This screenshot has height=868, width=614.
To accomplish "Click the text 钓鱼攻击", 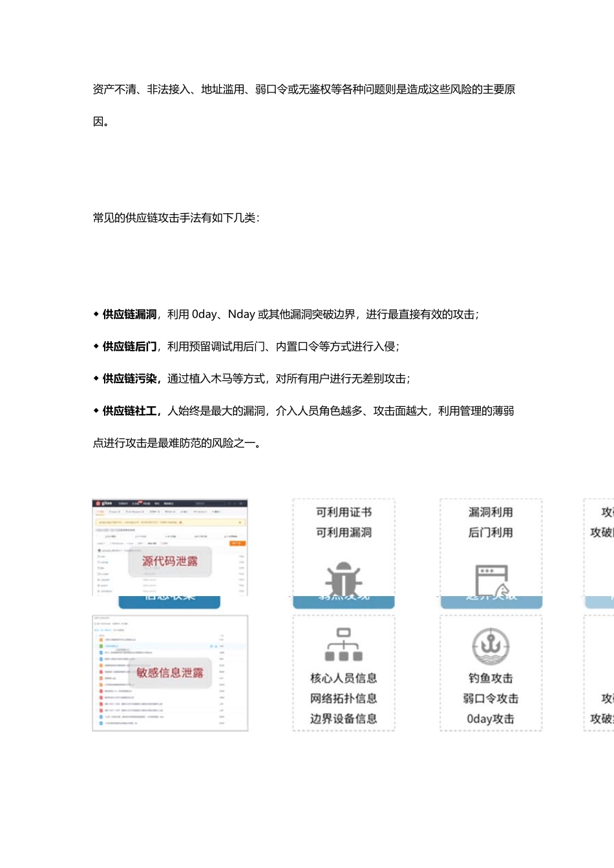I will pos(491,678).
